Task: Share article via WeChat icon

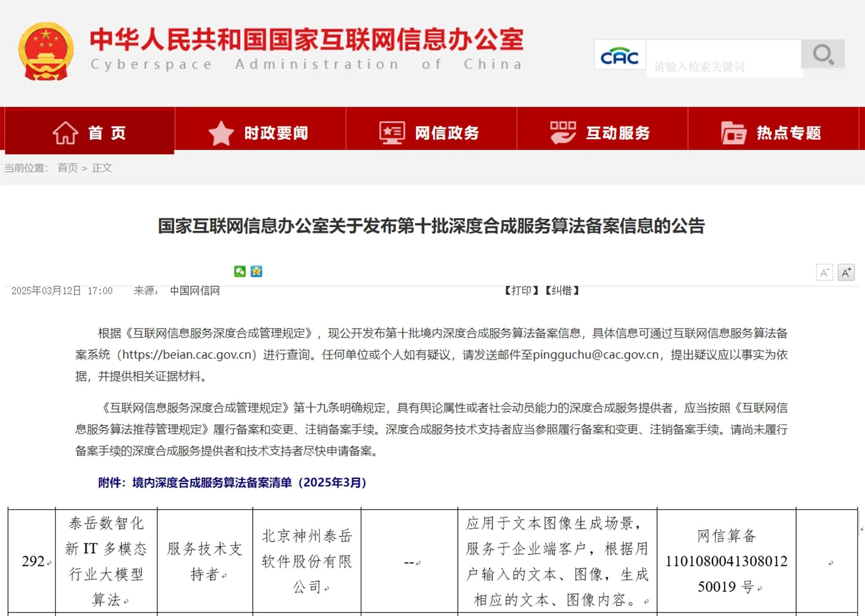Action: coord(240,271)
